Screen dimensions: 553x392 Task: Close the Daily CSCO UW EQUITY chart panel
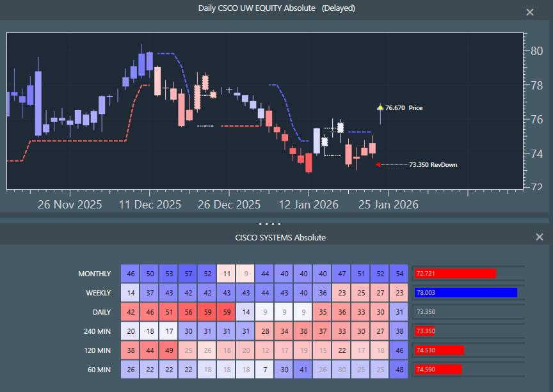click(530, 12)
